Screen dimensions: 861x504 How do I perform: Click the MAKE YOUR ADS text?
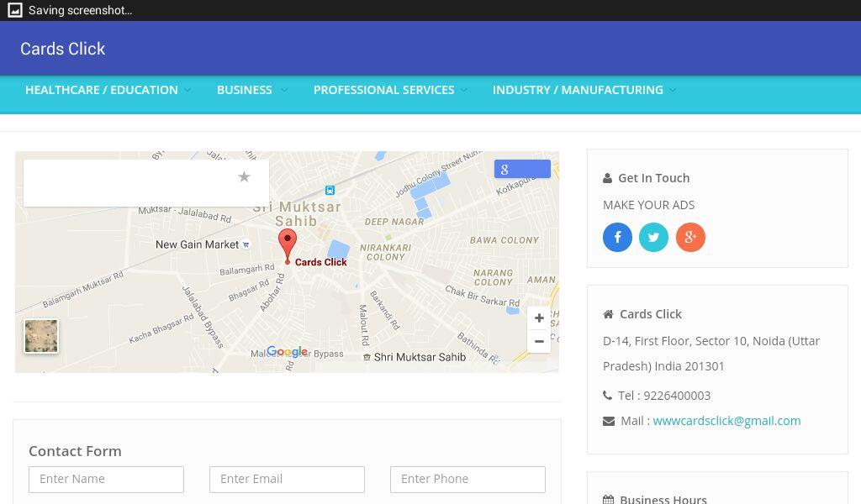[648, 205]
